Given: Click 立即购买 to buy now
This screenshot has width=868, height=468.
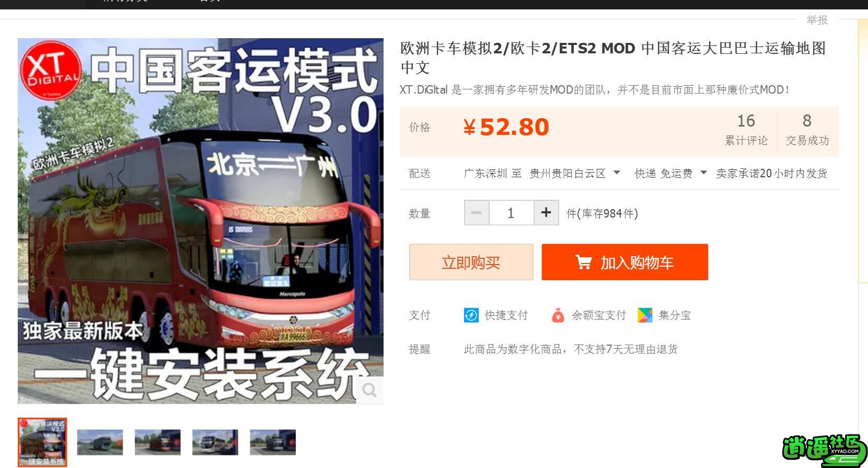Looking at the screenshot, I should pyautogui.click(x=471, y=262).
